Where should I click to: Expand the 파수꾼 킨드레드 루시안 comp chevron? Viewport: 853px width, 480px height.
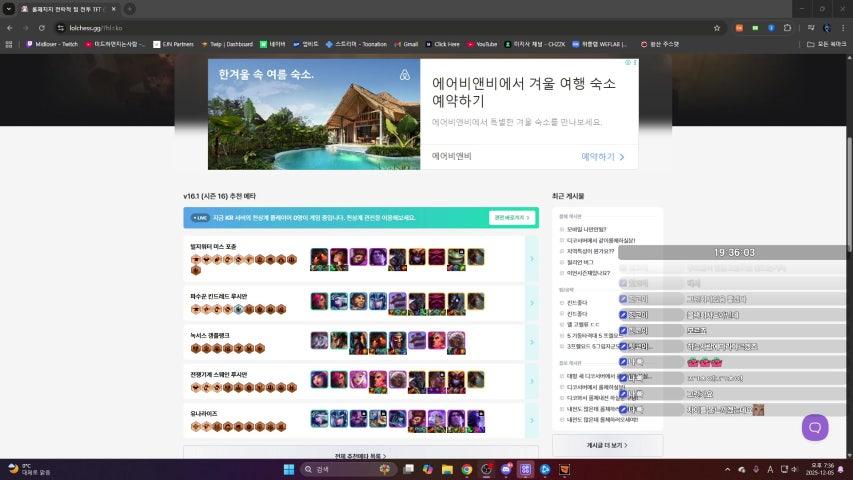pos(531,303)
